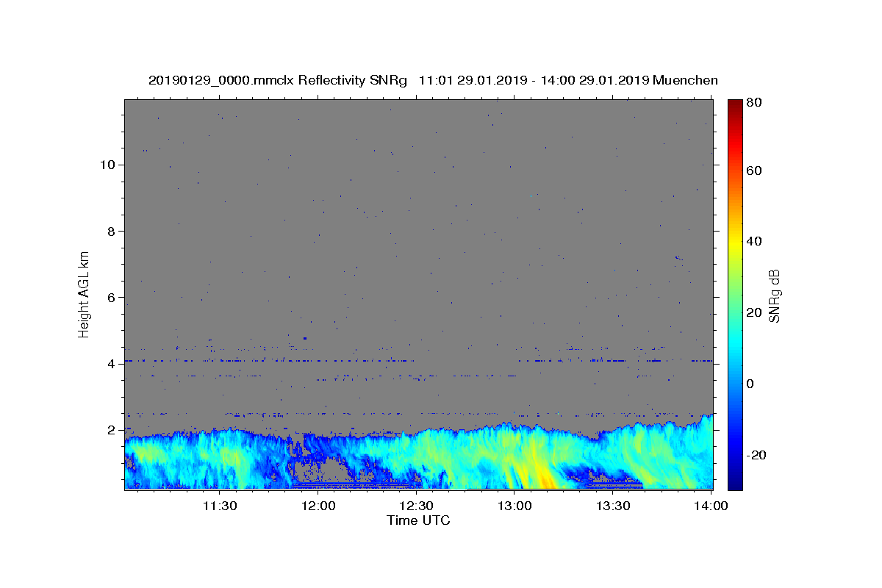Viewport: 882px width, 588px height.
Task: Click the yellow region of the colorbar near 40
Action: 735,241
